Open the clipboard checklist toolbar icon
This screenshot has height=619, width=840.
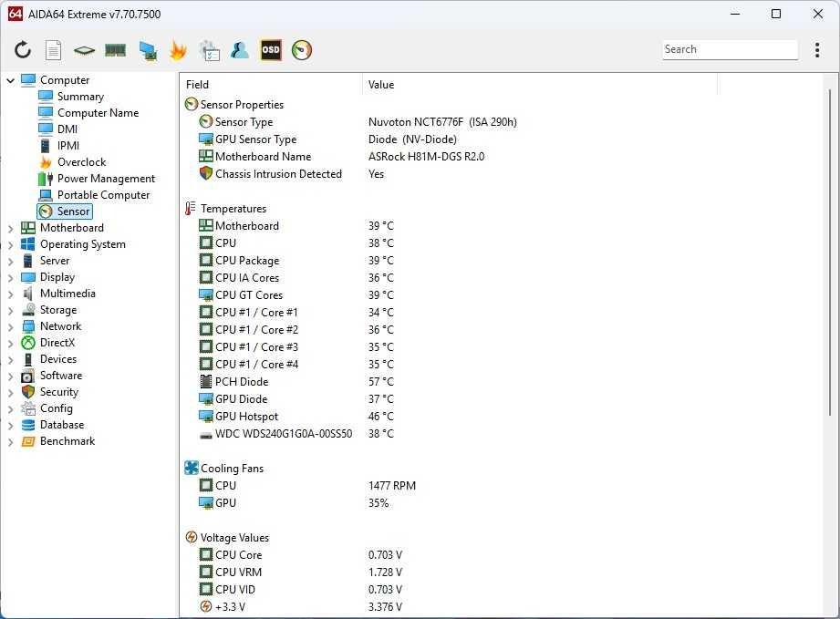210,50
